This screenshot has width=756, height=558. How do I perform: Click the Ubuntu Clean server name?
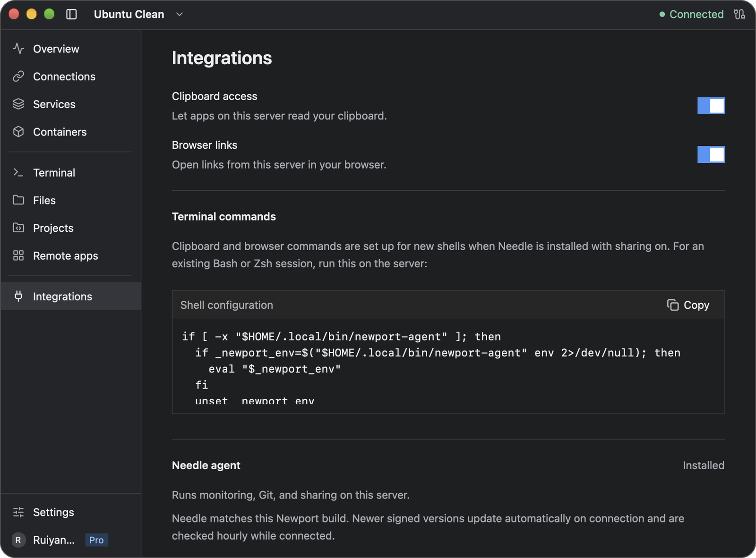click(129, 14)
